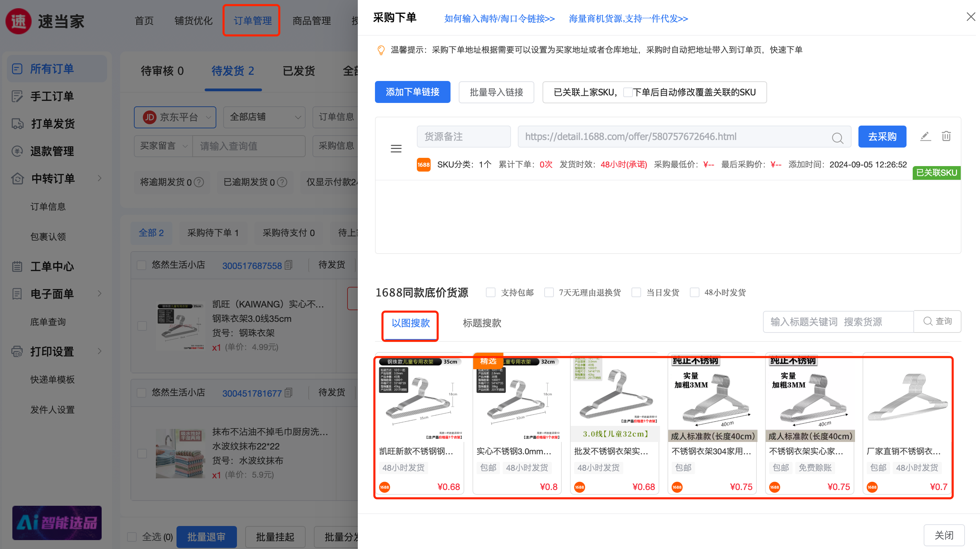Enable the 支持包邮 filter checkbox

coord(491,292)
